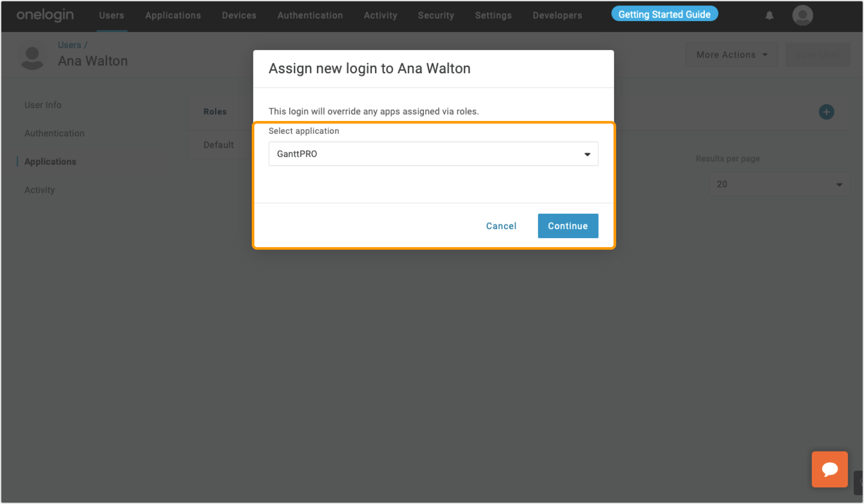The width and height of the screenshot is (864, 504).
Task: Click the override apps notice text
Action: click(x=374, y=111)
